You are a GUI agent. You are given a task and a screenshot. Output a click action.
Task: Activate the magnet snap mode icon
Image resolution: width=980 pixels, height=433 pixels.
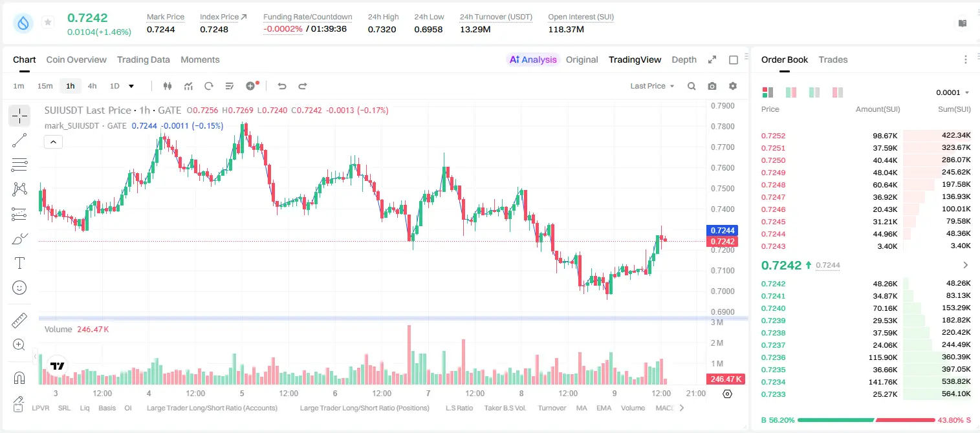pos(19,378)
